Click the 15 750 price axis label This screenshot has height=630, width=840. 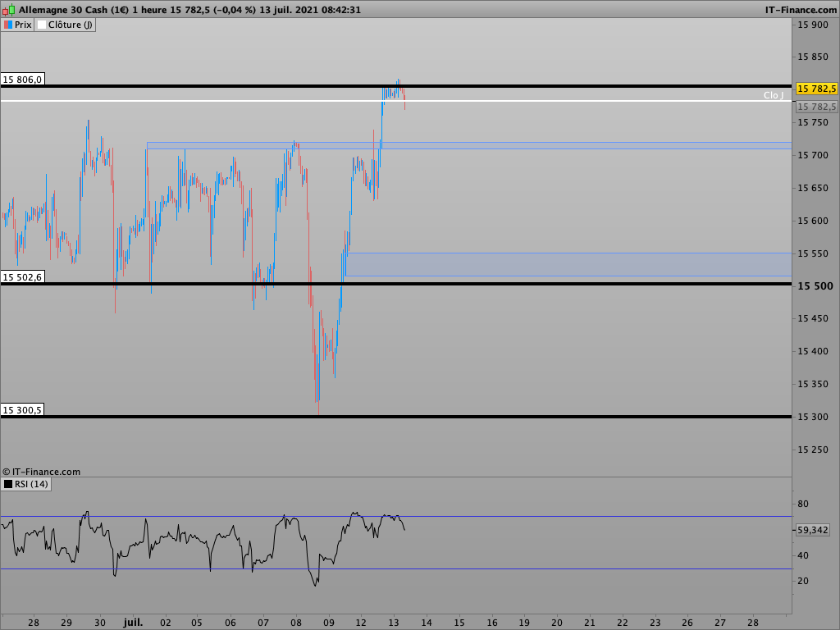813,122
